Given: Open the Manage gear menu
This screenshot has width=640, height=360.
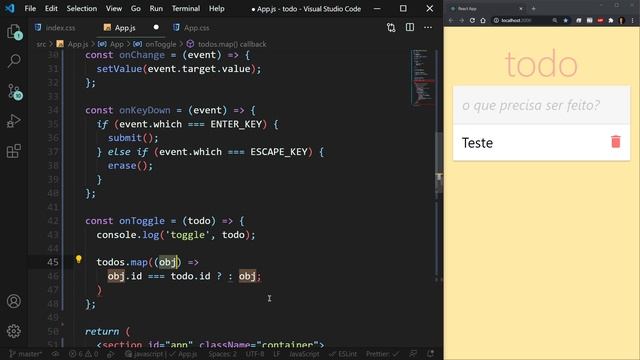Looking at the screenshot, I should 14,331.
